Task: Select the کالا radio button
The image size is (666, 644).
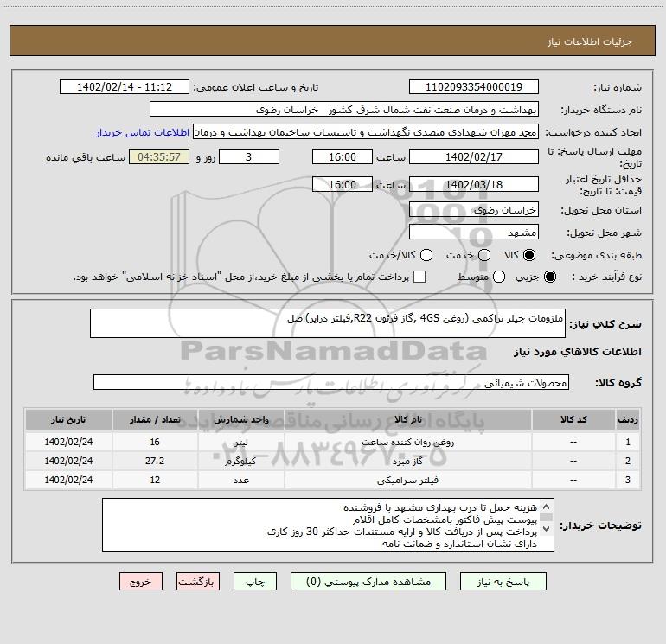Action: (529, 255)
